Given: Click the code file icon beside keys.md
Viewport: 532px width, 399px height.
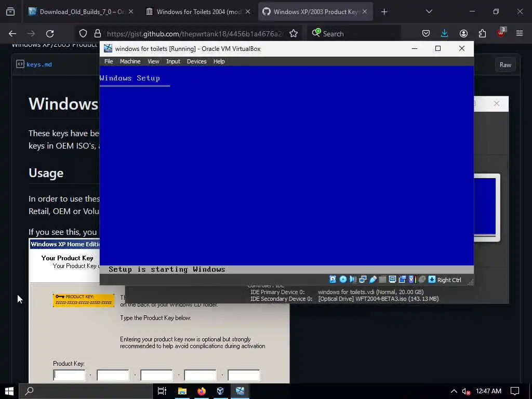Looking at the screenshot, I should point(20,64).
